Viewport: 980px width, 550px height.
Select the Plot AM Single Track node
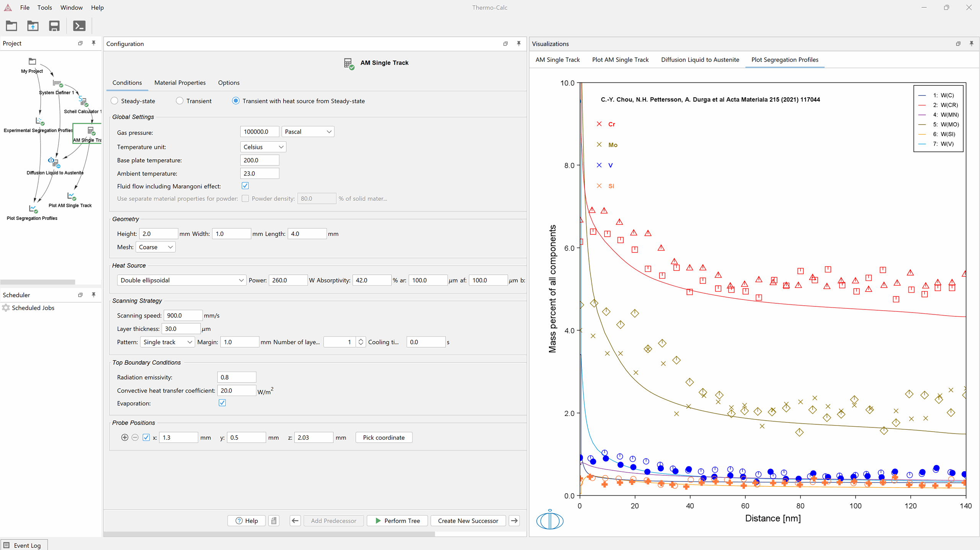71,196
